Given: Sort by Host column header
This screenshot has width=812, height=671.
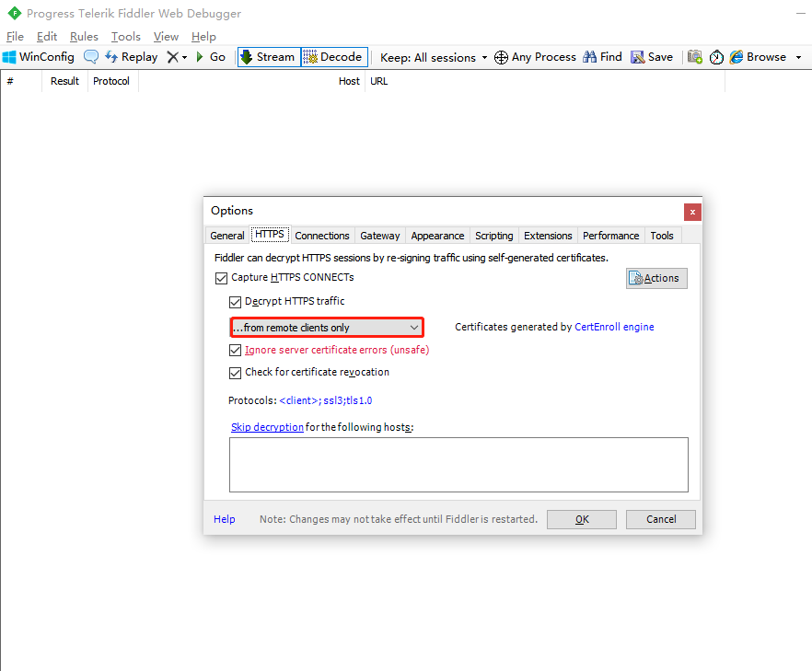Looking at the screenshot, I should (251, 81).
